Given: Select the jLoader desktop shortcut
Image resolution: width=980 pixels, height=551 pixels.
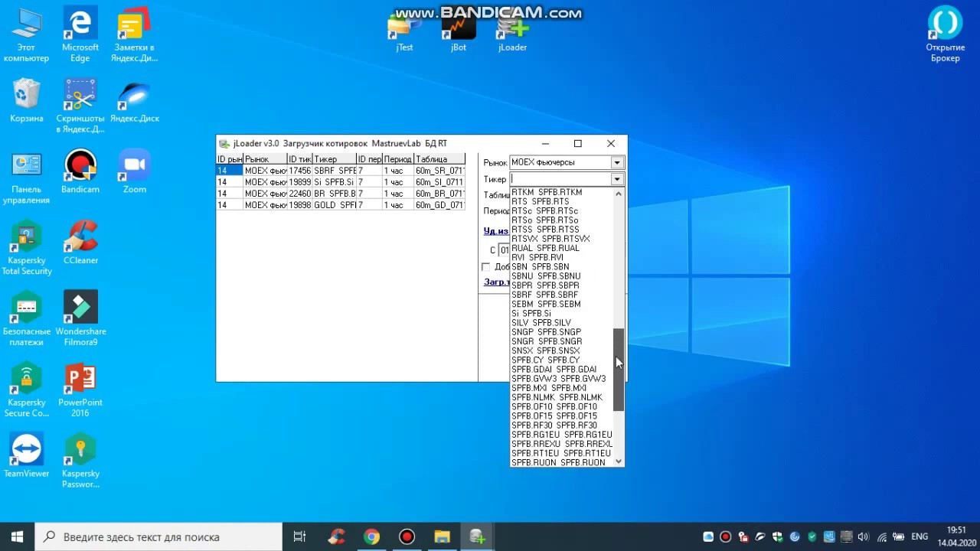Looking at the screenshot, I should coord(512,29).
